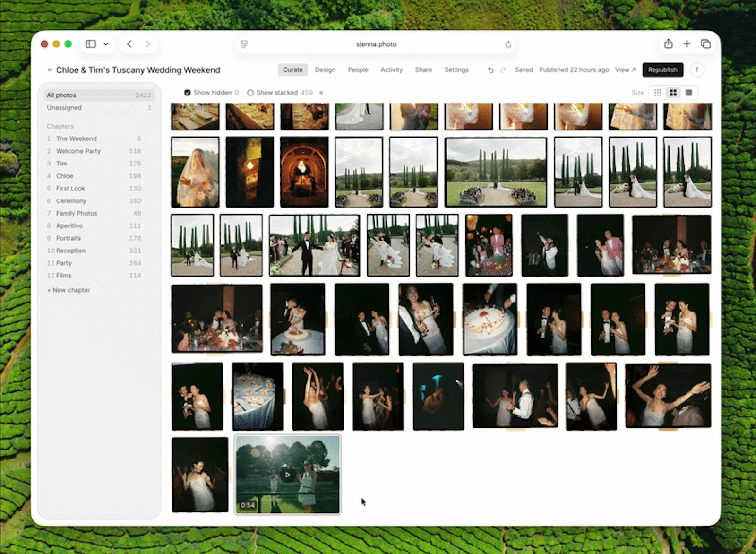Open the First Look chapter
The width and height of the screenshot is (756, 554).
point(94,188)
